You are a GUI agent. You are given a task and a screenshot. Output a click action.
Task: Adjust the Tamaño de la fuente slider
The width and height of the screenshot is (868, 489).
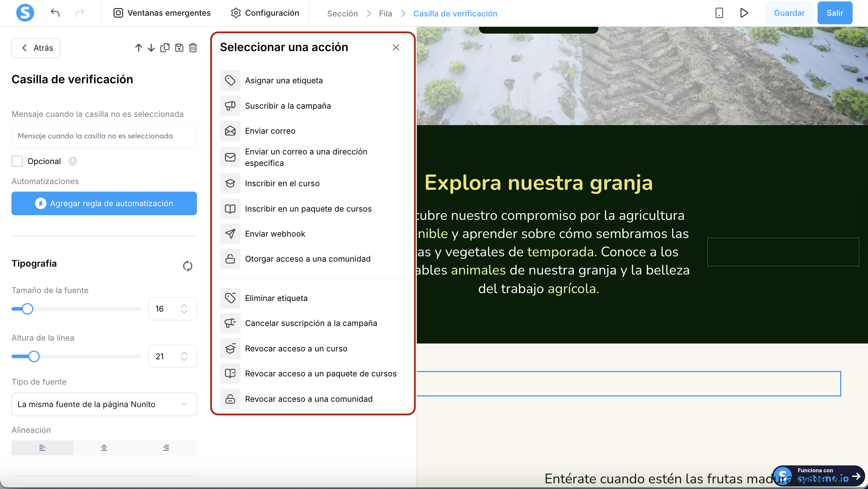pos(28,309)
